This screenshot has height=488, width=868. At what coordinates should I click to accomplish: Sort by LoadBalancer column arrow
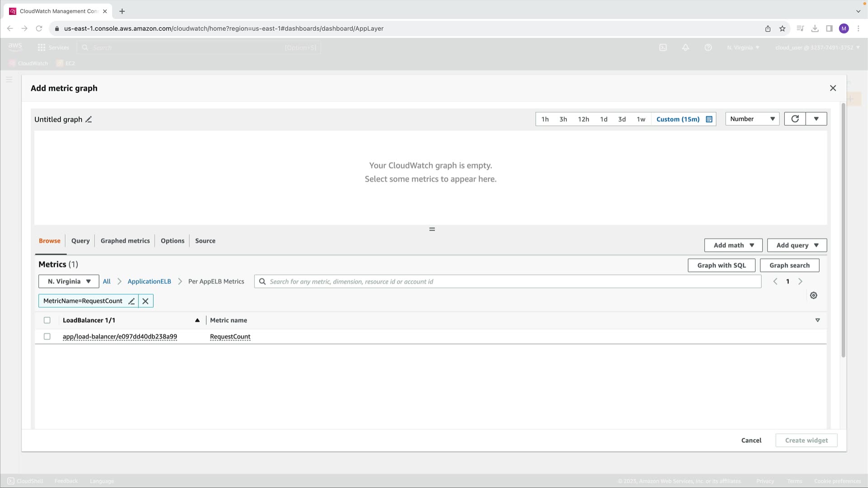[197, 320]
